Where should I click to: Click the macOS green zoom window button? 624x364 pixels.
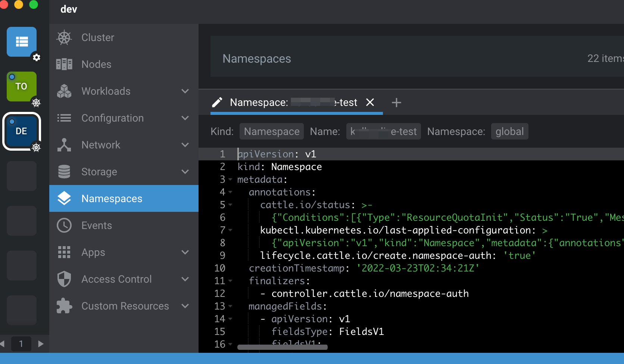[x=34, y=4]
